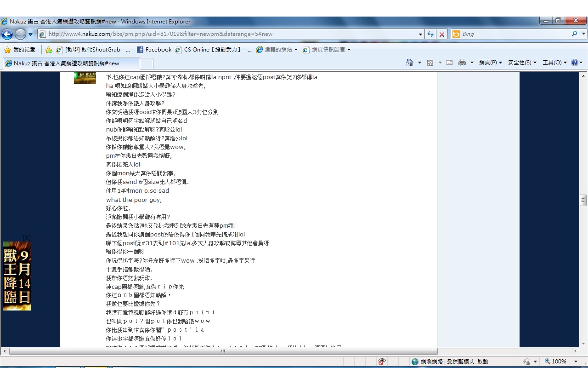
Task: Click the Add to Favorites Bar icon
Action: 48,50
